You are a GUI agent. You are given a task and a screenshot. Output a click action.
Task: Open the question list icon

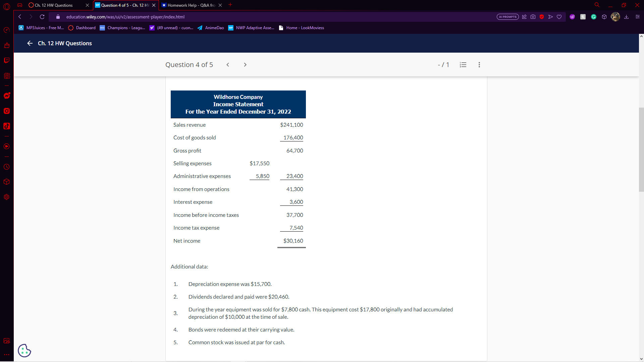click(x=463, y=65)
